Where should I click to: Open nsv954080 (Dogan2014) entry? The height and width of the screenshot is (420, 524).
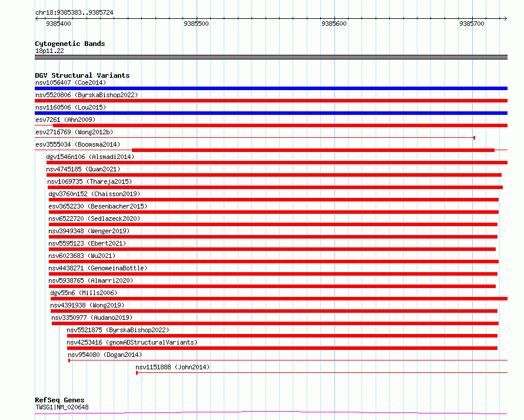tap(105, 355)
